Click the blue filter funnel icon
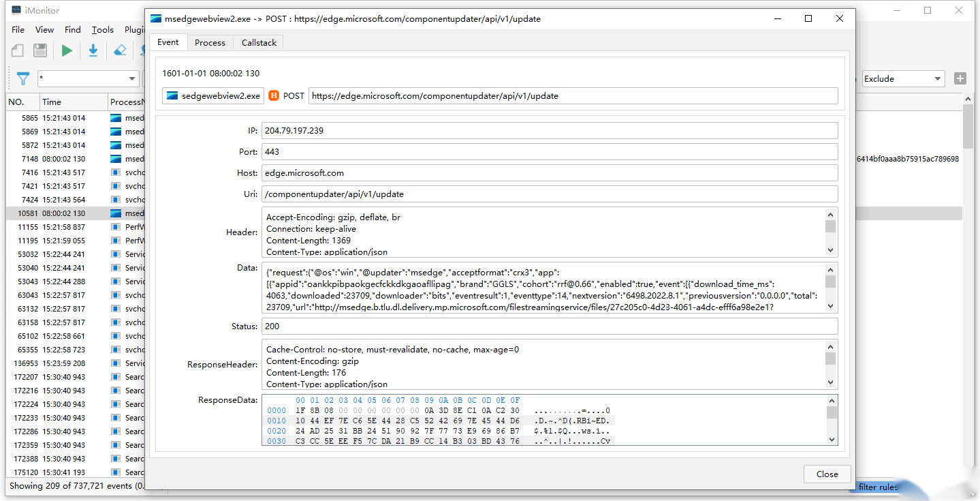The image size is (980, 501). (23, 79)
